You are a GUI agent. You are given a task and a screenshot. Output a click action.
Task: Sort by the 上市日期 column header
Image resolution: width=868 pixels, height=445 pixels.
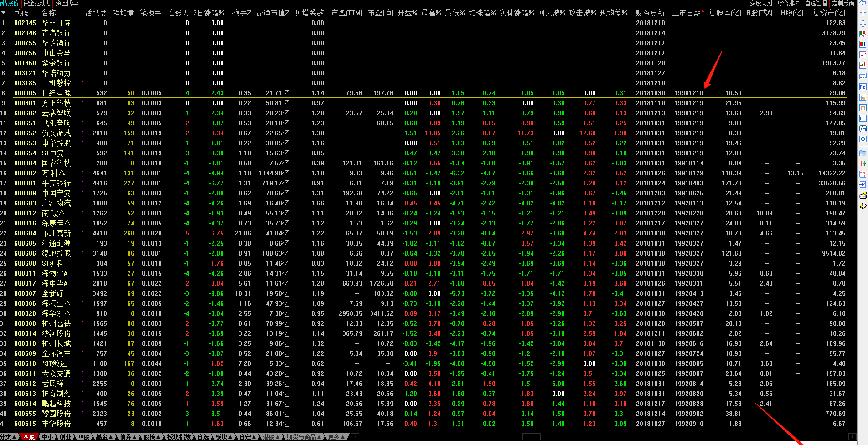tap(688, 13)
